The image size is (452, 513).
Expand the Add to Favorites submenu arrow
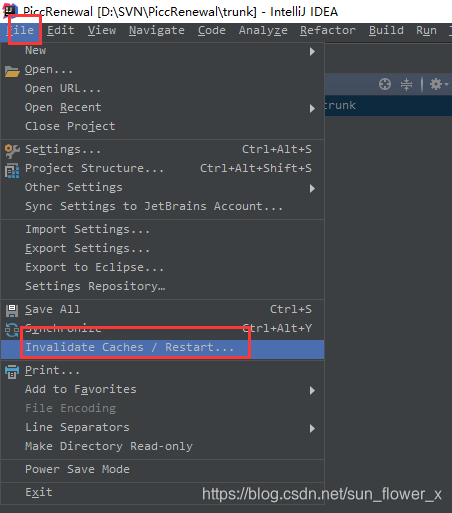tap(312, 390)
